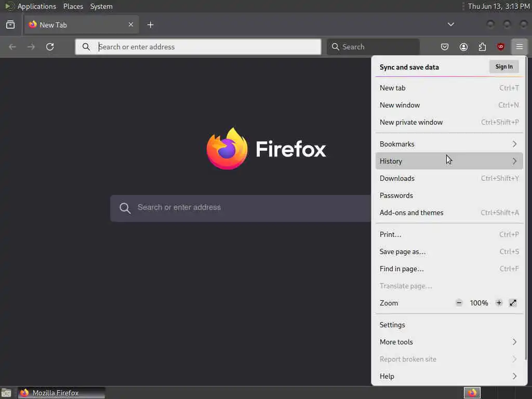Select New tab menu entry

pos(449,88)
